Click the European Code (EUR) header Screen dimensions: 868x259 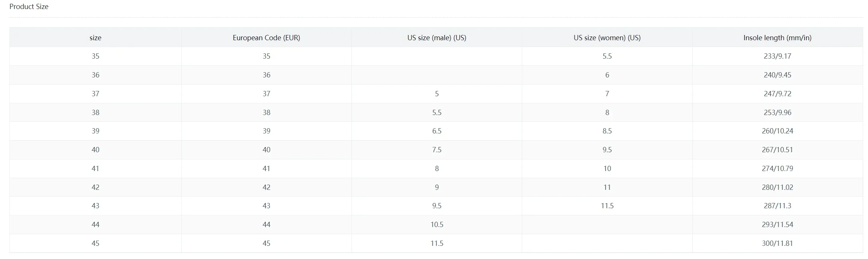point(267,38)
